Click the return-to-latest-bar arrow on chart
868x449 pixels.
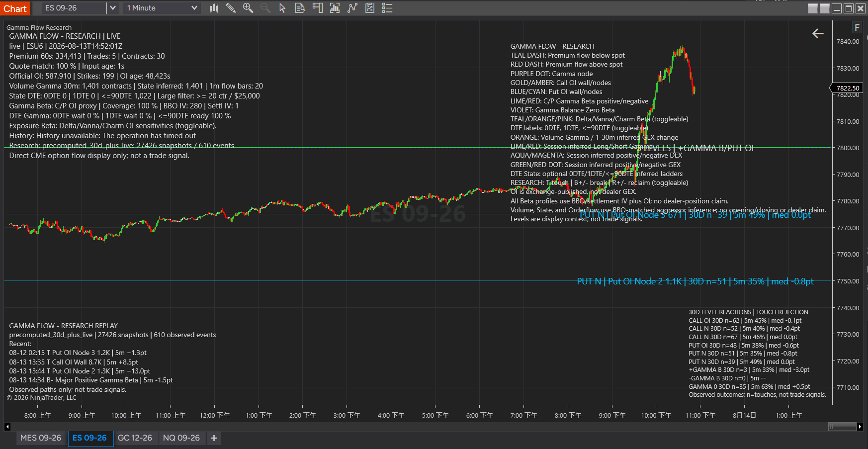coord(818,33)
